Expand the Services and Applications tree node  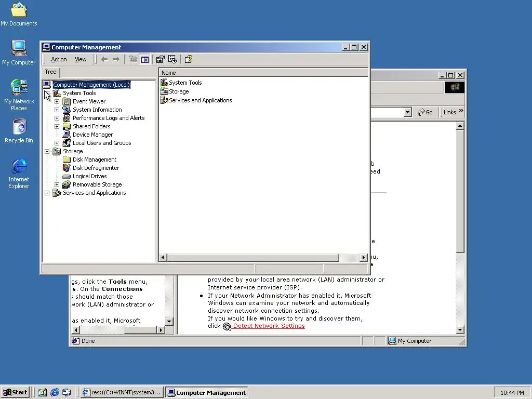coord(47,193)
